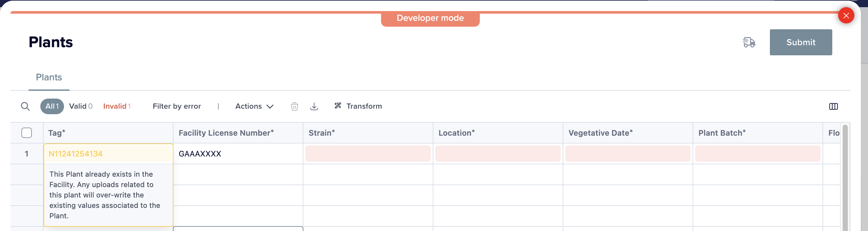Select row number 1

pyautogui.click(x=27, y=154)
